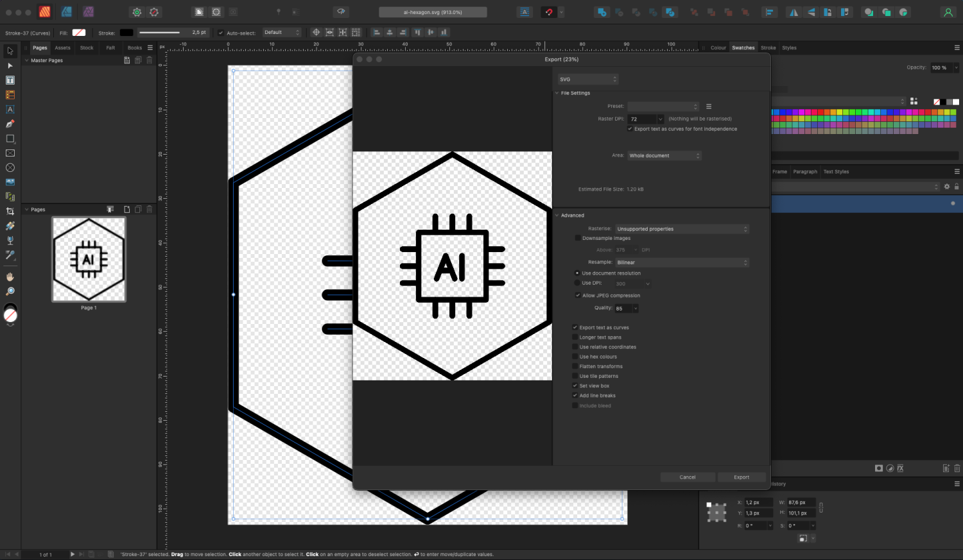The image size is (963, 560).
Task: Click the Export button
Action: (x=742, y=477)
